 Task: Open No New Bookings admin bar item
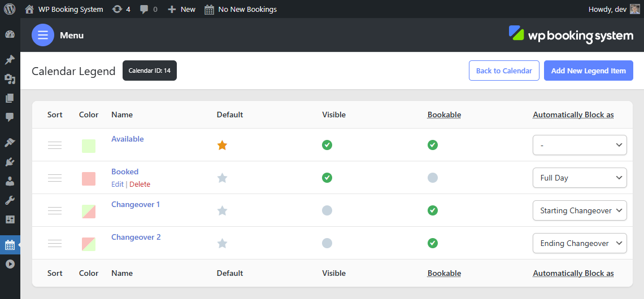241,9
